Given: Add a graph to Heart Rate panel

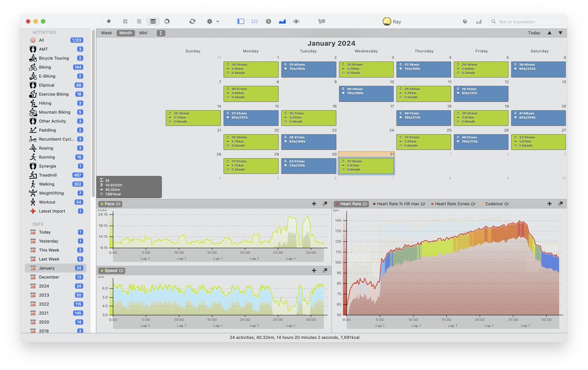Looking at the screenshot, I should point(549,204).
